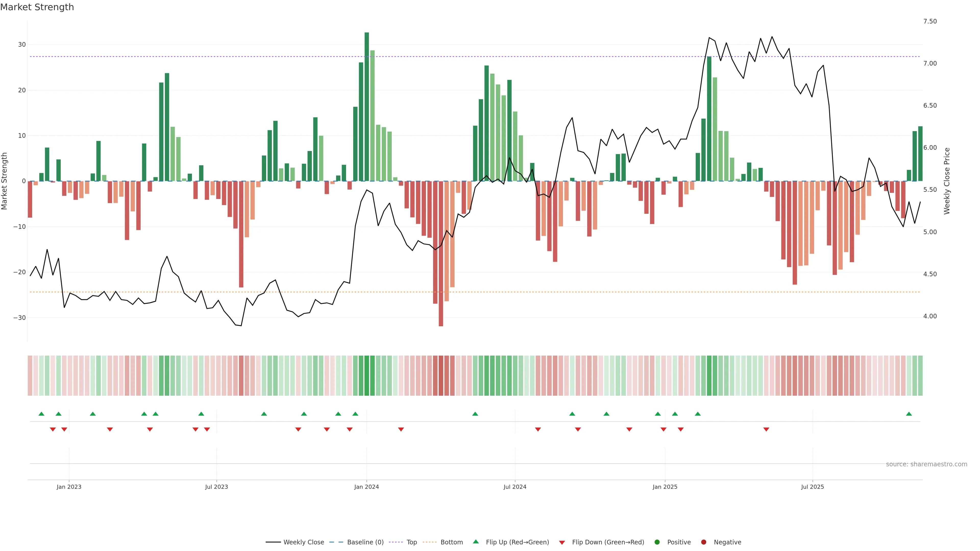
Task: Click the Jan 2025 x-axis label
Action: 665,487
